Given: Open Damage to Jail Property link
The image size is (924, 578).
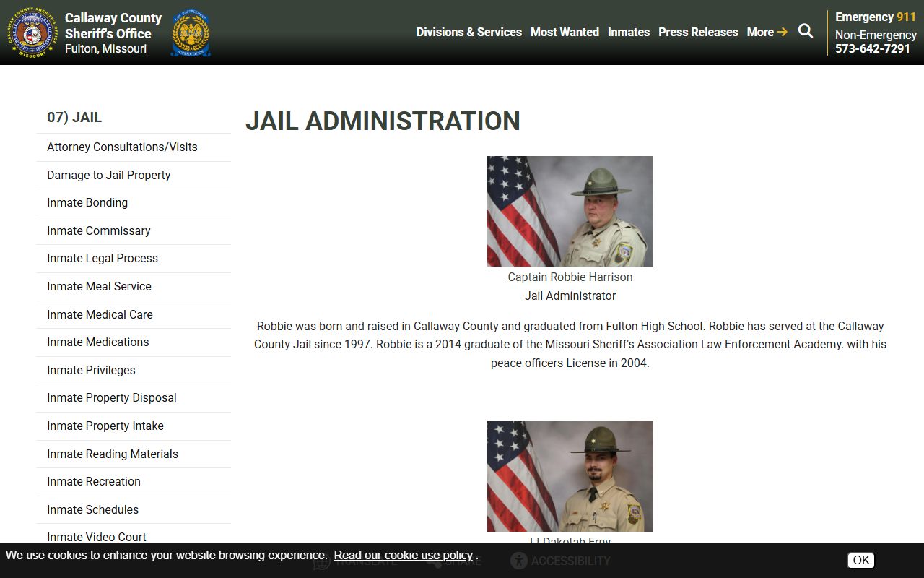Looking at the screenshot, I should point(134,175).
